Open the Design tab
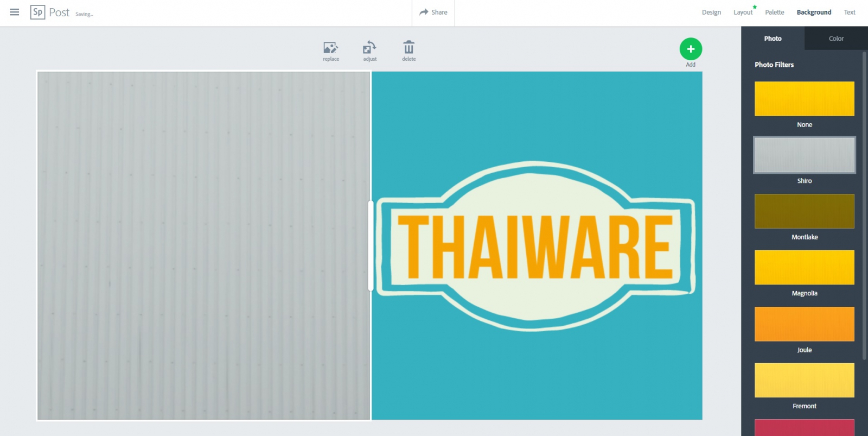Image resolution: width=868 pixels, height=436 pixels. (x=711, y=12)
